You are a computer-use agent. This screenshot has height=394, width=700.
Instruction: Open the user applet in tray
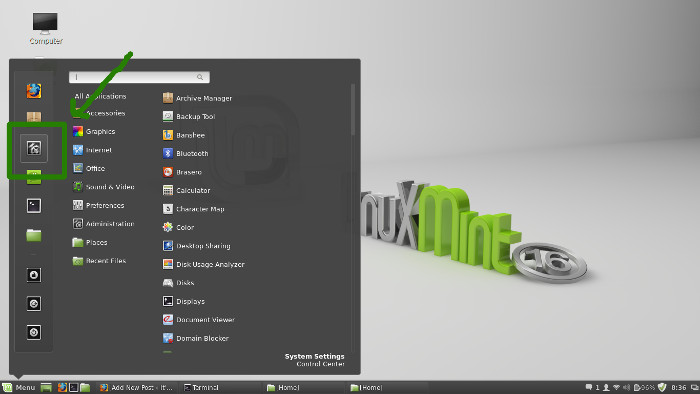click(x=606, y=387)
